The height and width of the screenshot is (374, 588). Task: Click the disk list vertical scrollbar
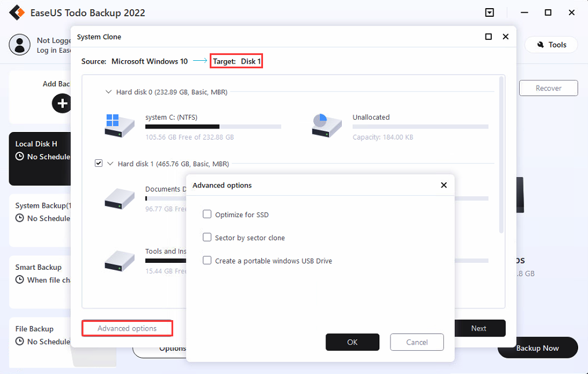[x=501, y=155]
